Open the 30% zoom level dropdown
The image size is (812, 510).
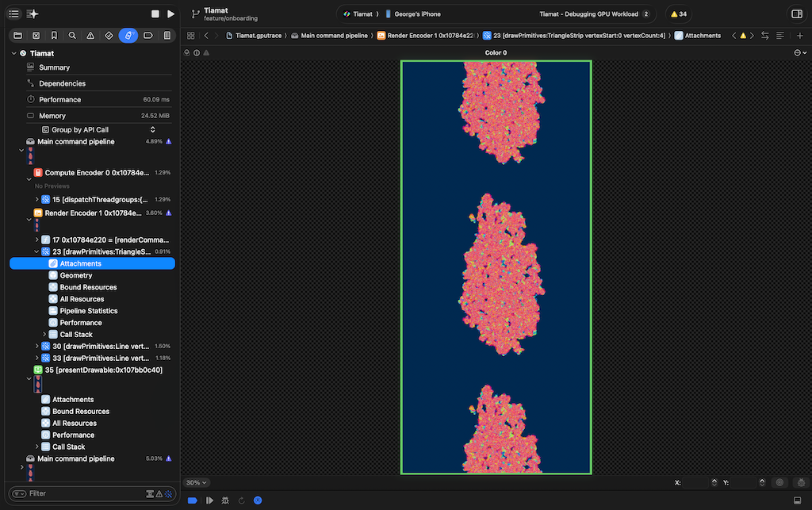tap(196, 482)
